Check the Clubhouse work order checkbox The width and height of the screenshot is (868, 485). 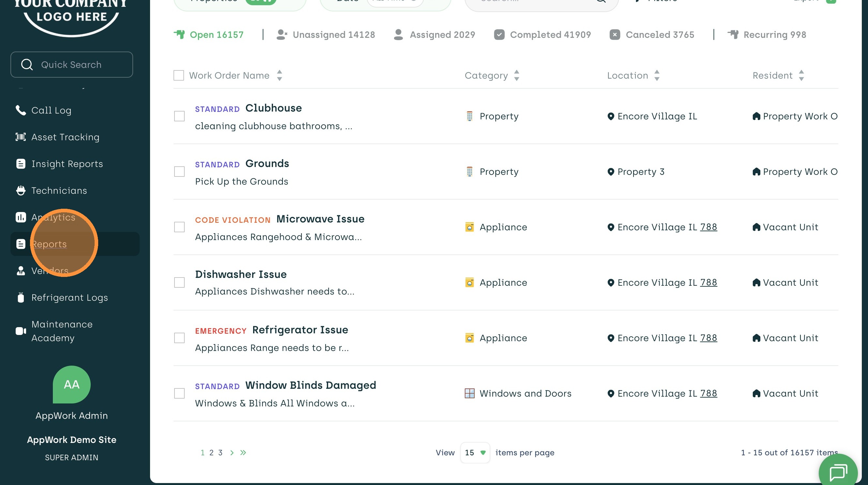(x=179, y=116)
